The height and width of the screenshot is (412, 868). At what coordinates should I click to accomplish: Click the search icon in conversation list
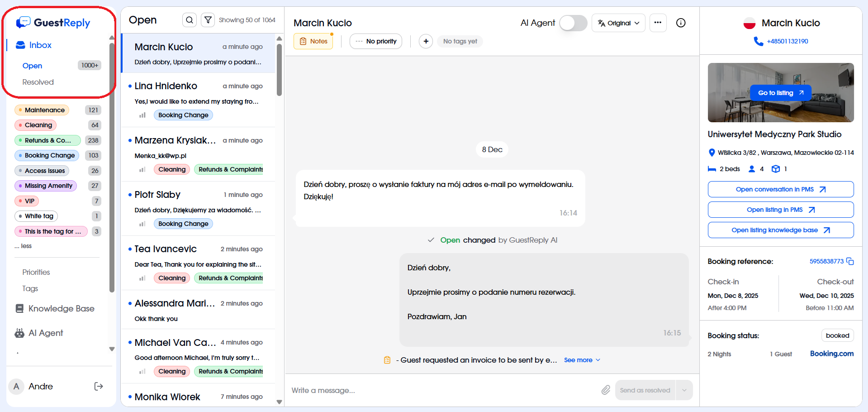click(x=190, y=20)
